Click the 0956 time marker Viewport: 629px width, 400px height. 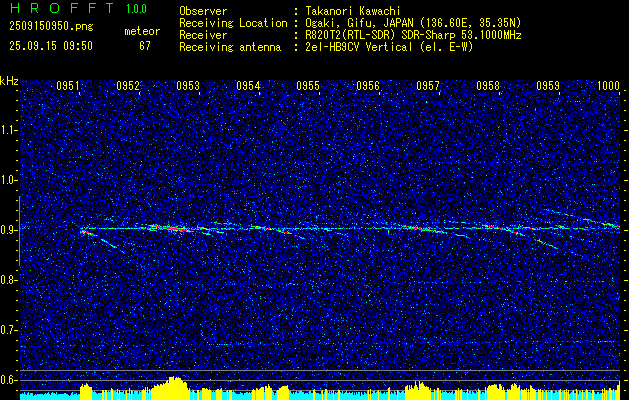point(368,86)
